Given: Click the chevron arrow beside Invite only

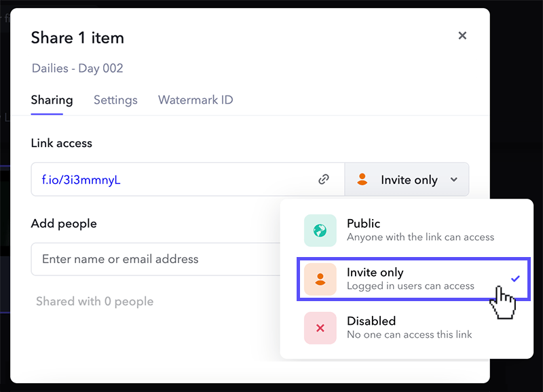Looking at the screenshot, I should click(x=453, y=180).
